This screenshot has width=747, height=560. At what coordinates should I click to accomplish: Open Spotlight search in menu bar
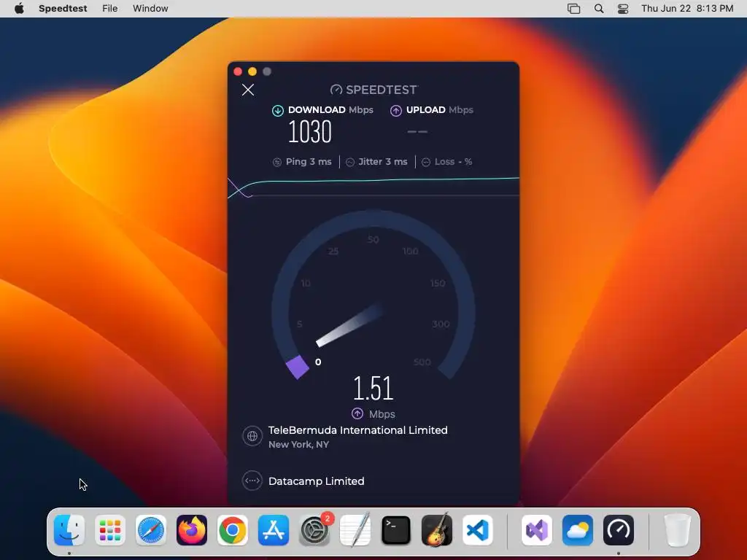click(x=599, y=9)
